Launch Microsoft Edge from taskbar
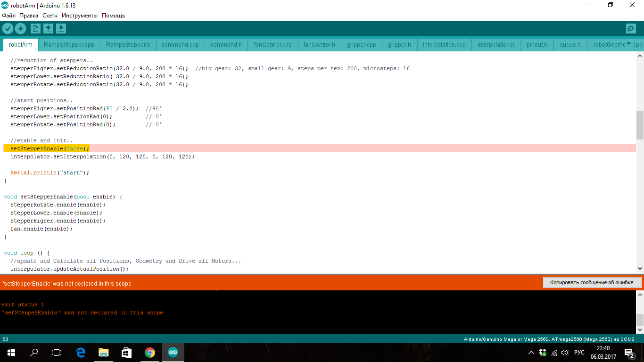Viewport: 644px width, 362px height. click(81, 353)
